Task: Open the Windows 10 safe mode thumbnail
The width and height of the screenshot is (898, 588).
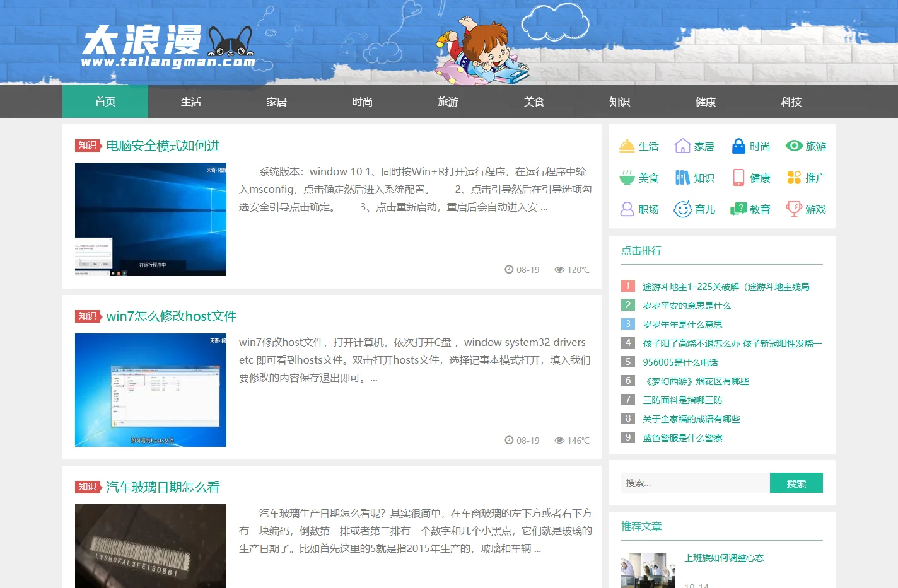Action: point(151,219)
